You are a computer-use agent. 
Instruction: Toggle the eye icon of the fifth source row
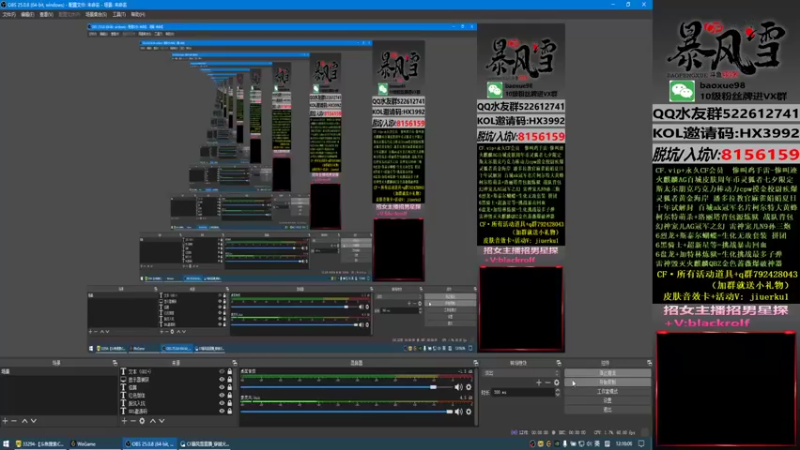pyautogui.click(x=221, y=403)
